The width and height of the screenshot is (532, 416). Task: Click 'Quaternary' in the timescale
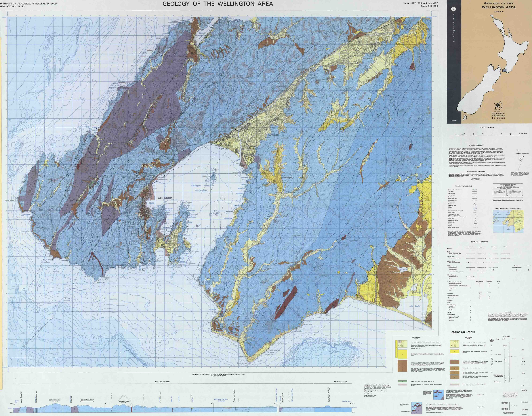[x=514, y=357]
